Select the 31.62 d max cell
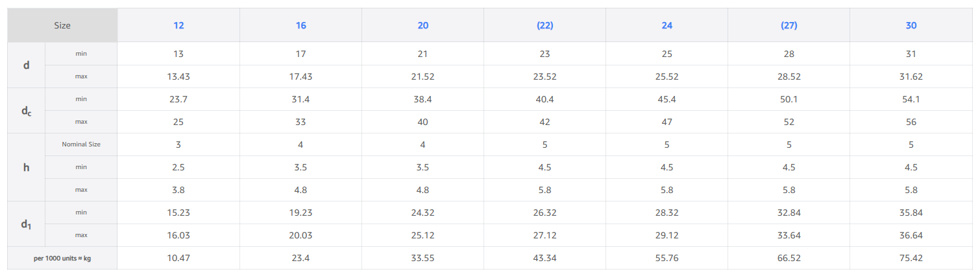The height and width of the screenshot is (276, 980). [x=911, y=76]
